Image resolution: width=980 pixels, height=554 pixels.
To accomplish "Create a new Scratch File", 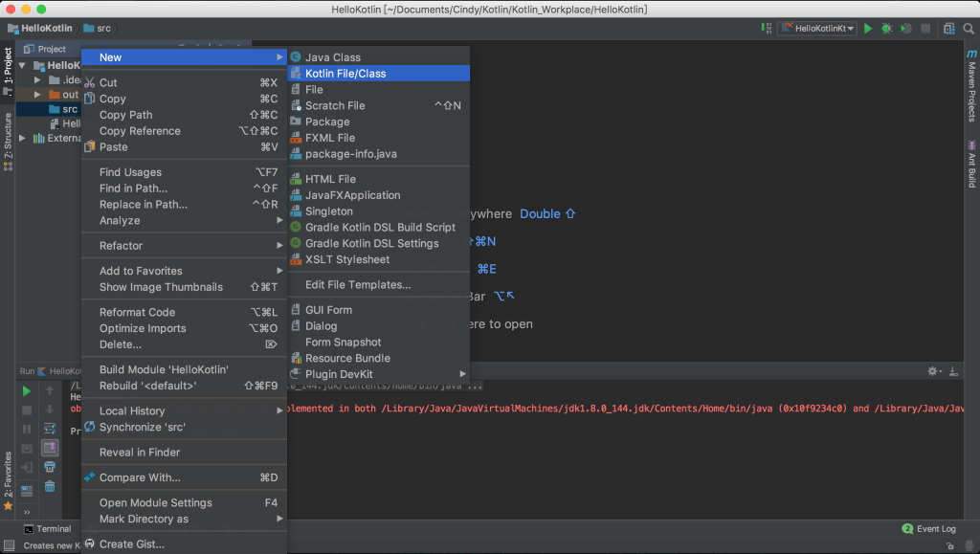I will point(378,105).
